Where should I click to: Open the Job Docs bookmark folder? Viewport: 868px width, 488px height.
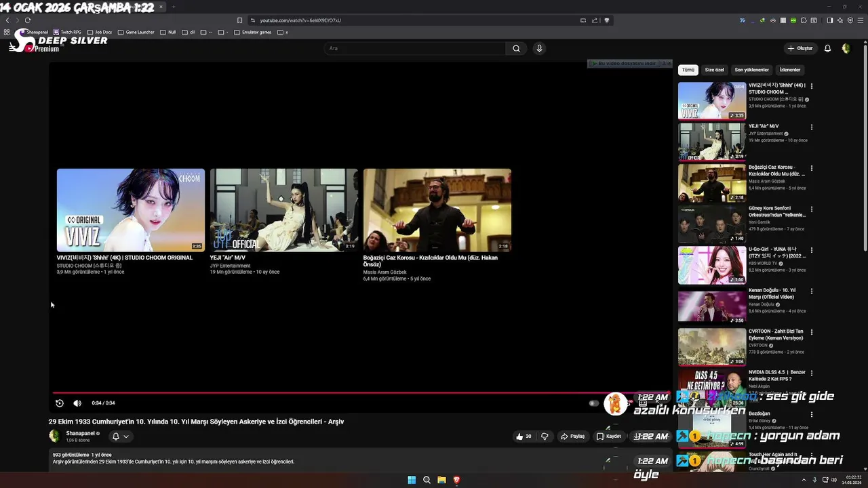click(x=100, y=32)
